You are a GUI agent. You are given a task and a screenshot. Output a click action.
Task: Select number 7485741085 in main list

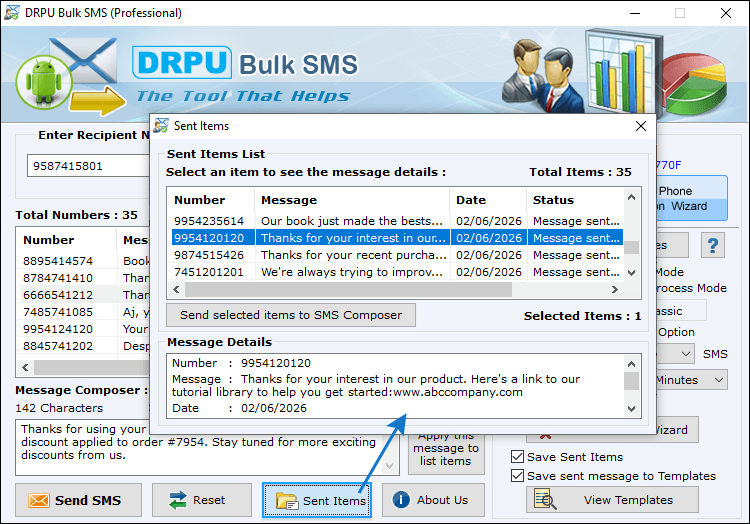click(58, 312)
